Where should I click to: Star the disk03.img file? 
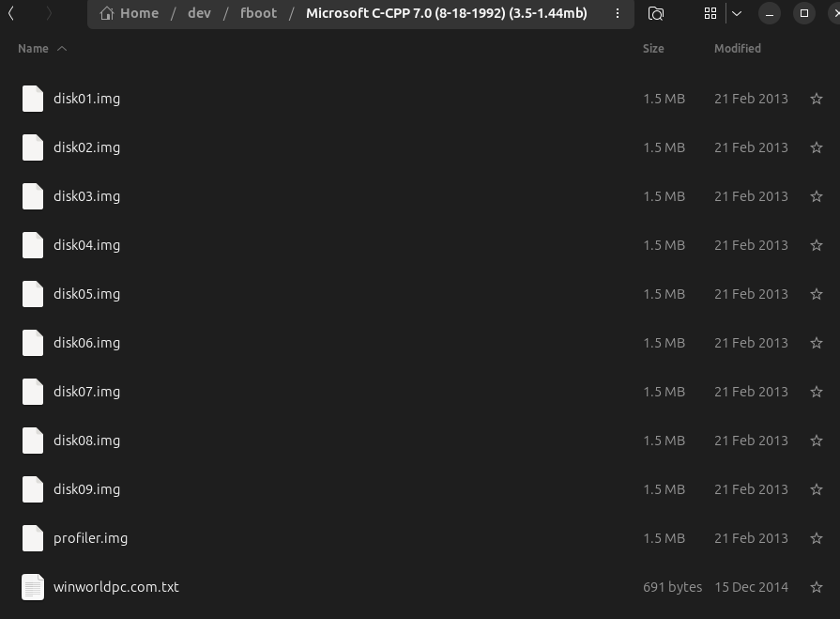pyautogui.click(x=816, y=196)
